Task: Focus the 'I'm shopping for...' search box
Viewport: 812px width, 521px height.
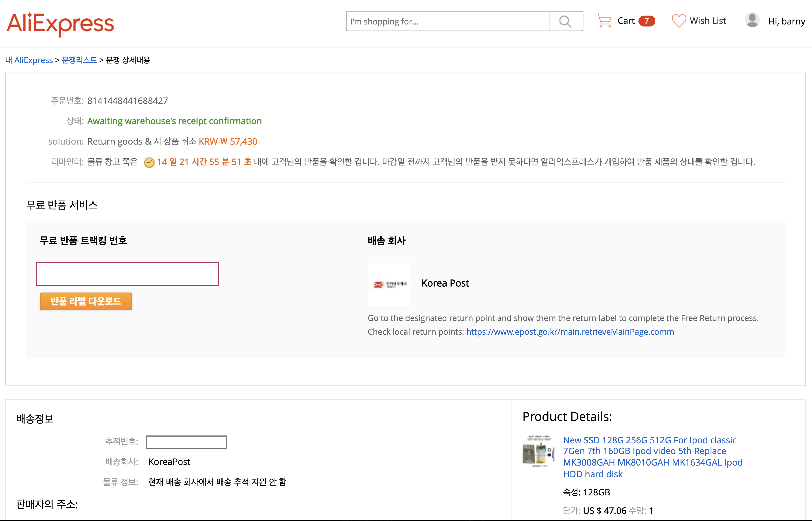Action: 447,21
